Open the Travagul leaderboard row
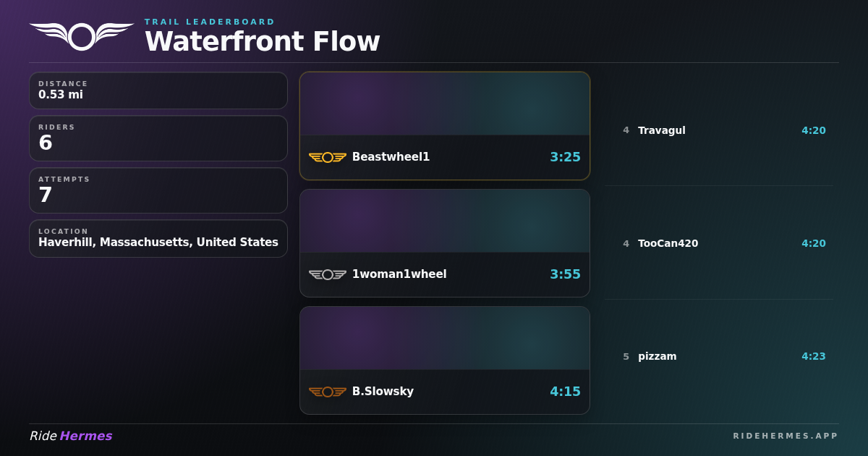 (719, 130)
